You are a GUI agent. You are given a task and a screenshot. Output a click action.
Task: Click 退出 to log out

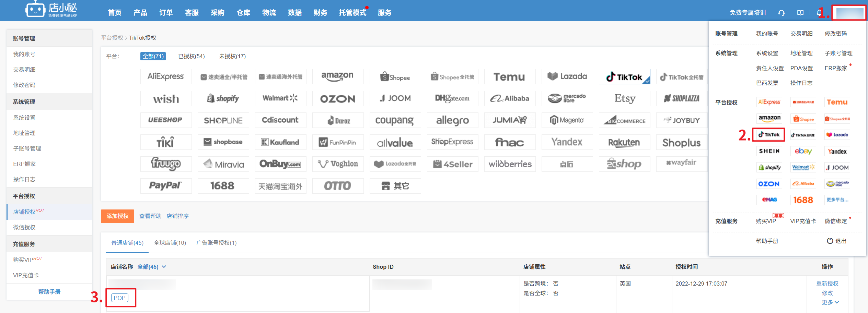click(x=837, y=241)
